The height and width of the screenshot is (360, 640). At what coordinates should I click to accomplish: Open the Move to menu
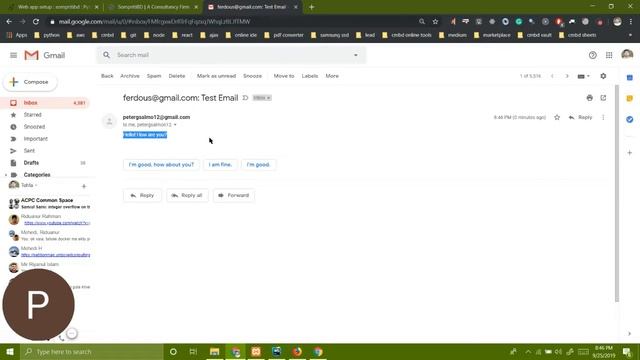[x=284, y=76]
